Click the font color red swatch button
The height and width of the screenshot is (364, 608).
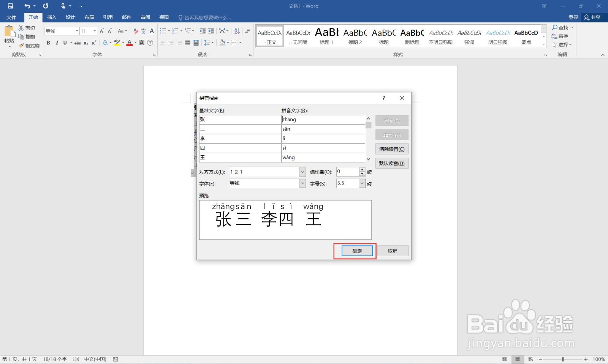pos(130,43)
